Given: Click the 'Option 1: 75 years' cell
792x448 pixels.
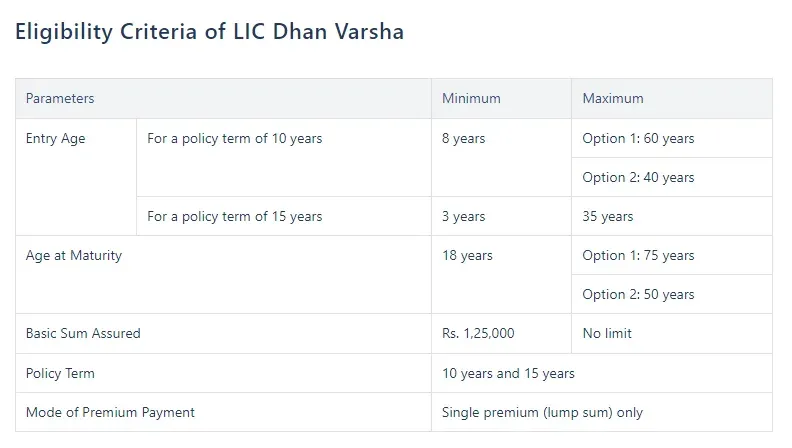Looking at the screenshot, I should coord(672,255).
